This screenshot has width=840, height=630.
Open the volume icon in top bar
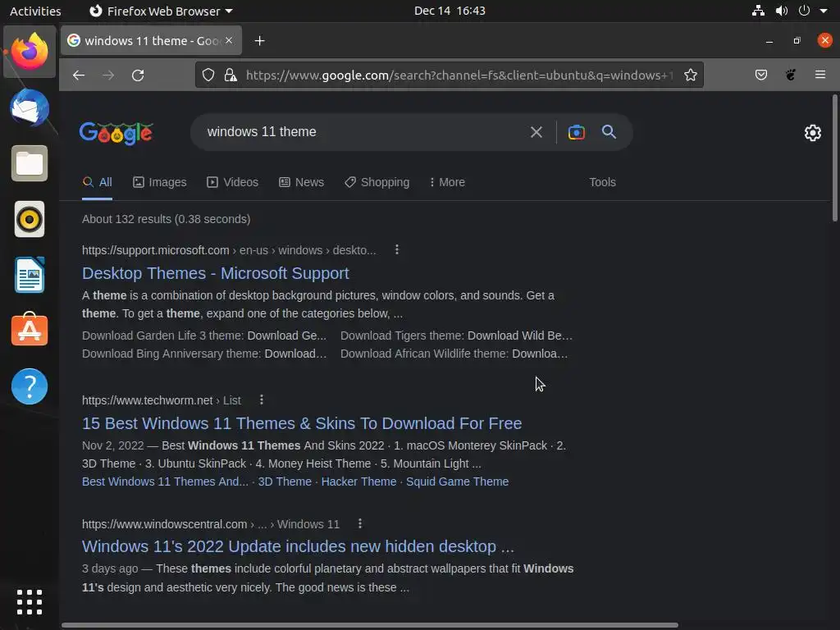pos(782,11)
